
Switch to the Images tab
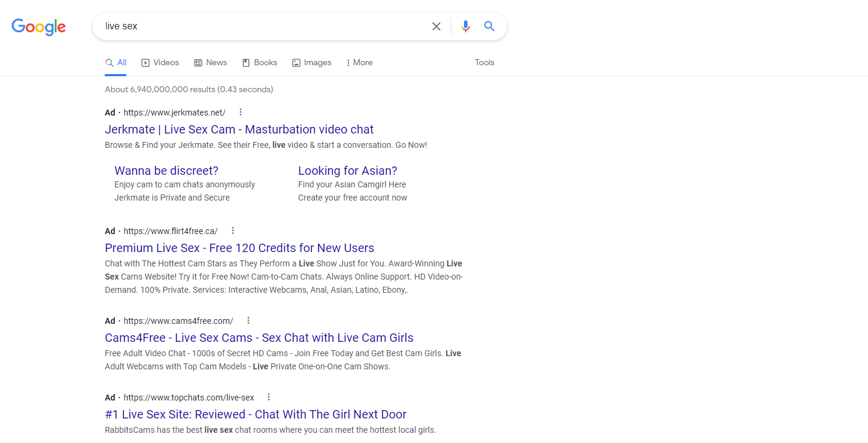click(312, 63)
